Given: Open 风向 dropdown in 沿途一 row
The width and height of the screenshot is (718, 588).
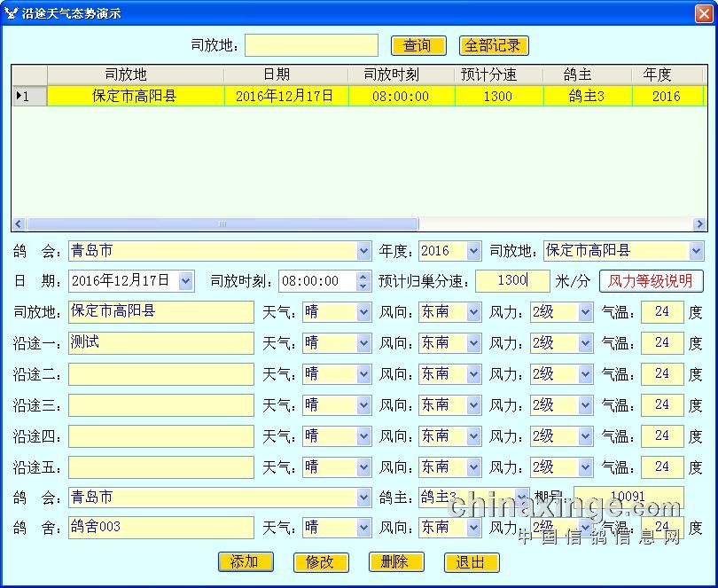Looking at the screenshot, I should coord(473,344).
